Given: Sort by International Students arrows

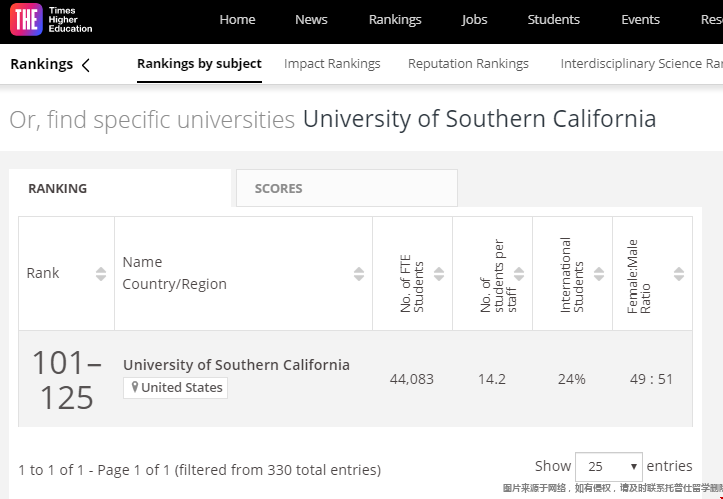Looking at the screenshot, I should pos(599,274).
